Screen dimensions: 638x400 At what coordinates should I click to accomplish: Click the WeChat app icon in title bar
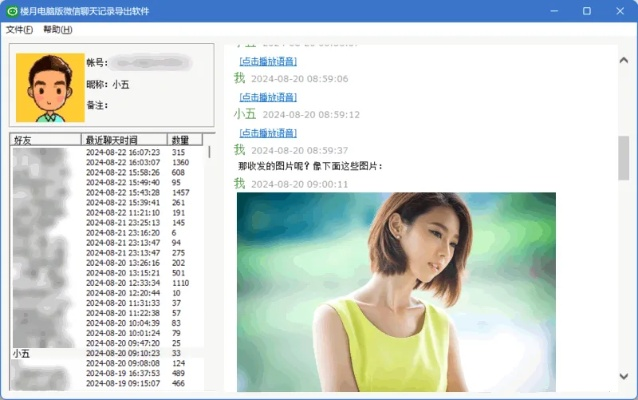tap(12, 11)
